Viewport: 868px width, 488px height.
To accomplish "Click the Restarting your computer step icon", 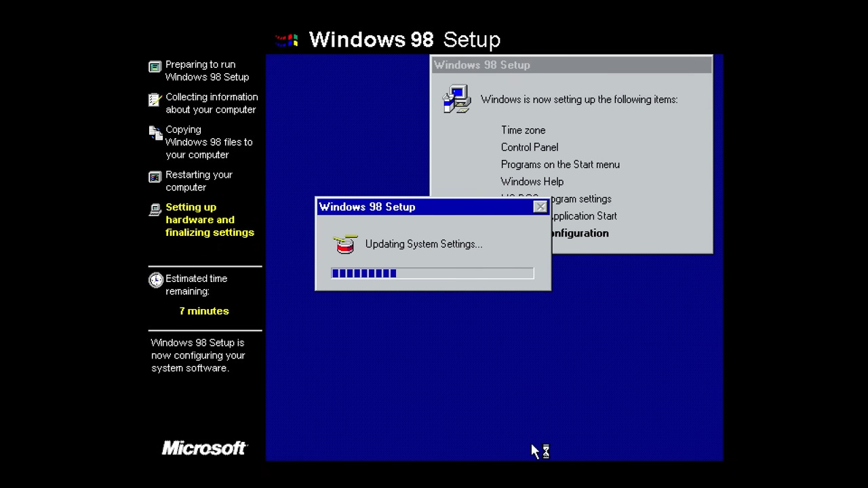I will pyautogui.click(x=155, y=177).
